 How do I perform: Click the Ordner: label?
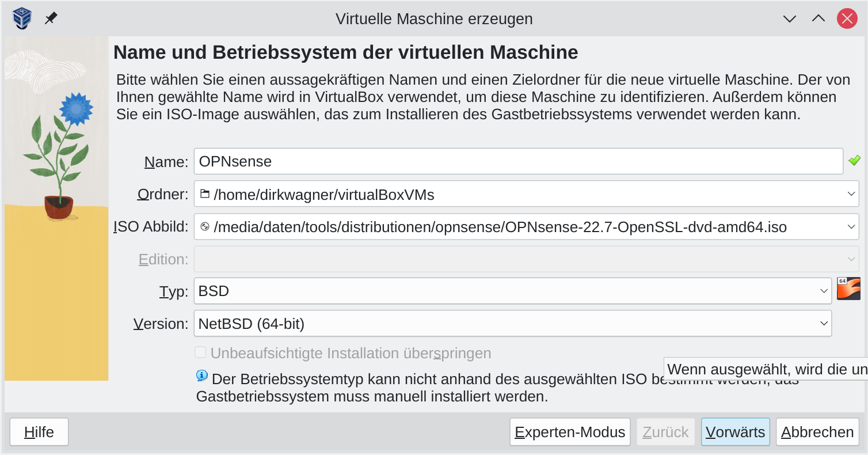click(163, 194)
